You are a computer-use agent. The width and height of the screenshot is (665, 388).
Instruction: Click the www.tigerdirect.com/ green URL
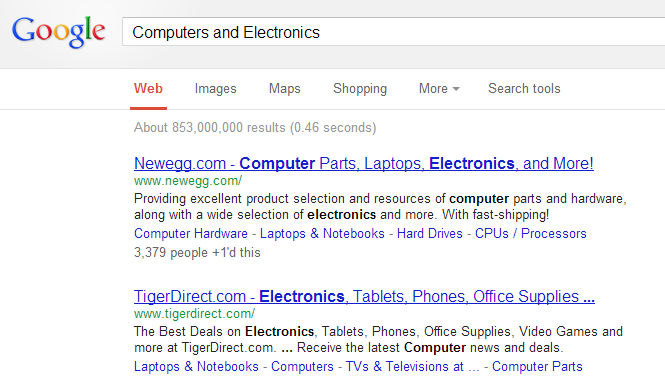194,314
